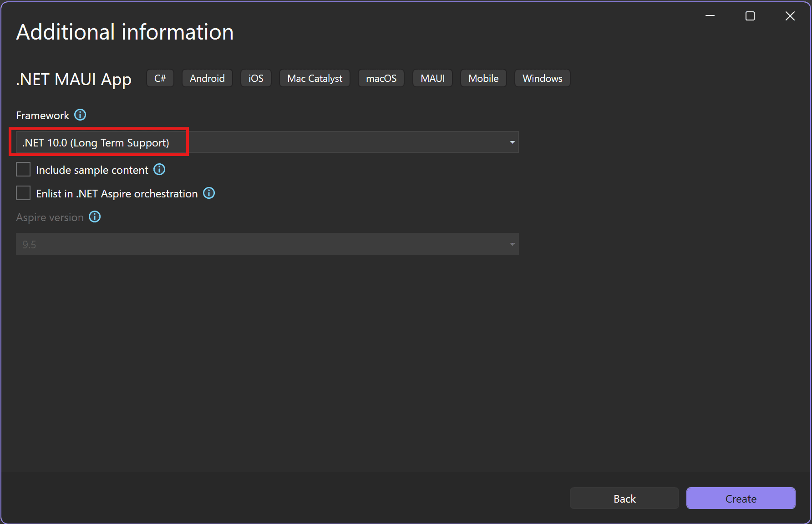Open the Framework info tooltip icon
This screenshot has width=812, height=524.
pos(80,115)
